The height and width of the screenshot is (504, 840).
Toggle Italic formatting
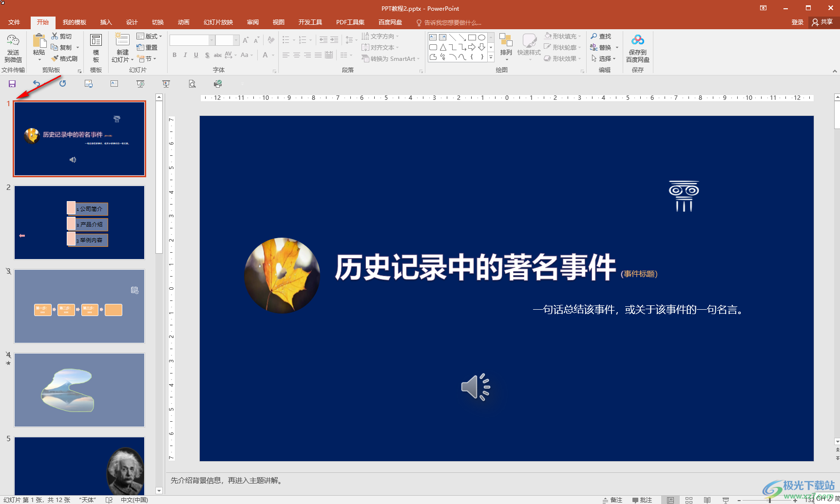185,55
